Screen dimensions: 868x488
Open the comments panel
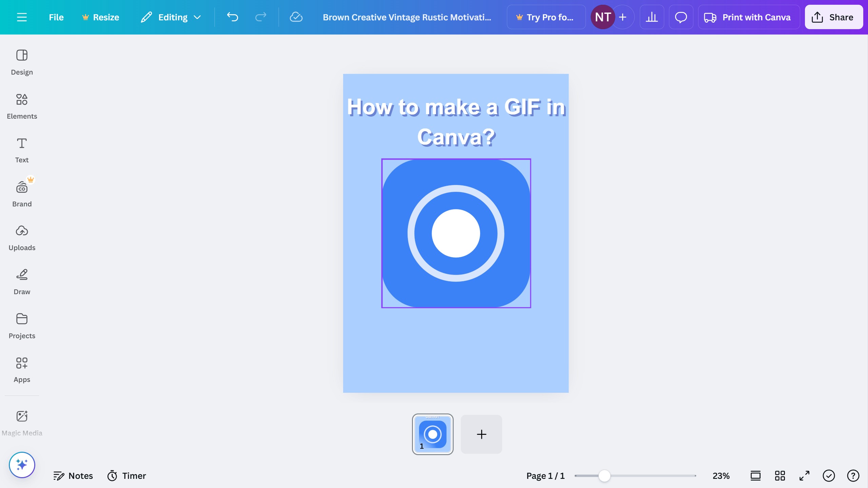681,17
